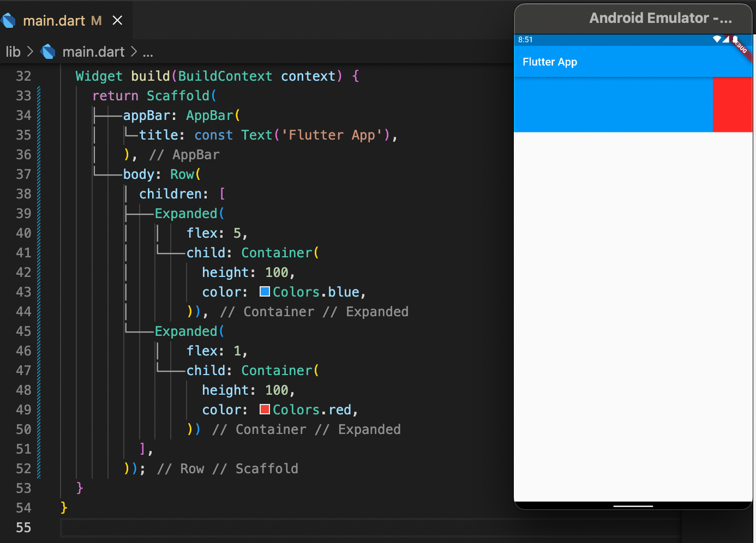Viewport: 756px width, 543px height.
Task: Click the body: Row( code
Action: [162, 174]
